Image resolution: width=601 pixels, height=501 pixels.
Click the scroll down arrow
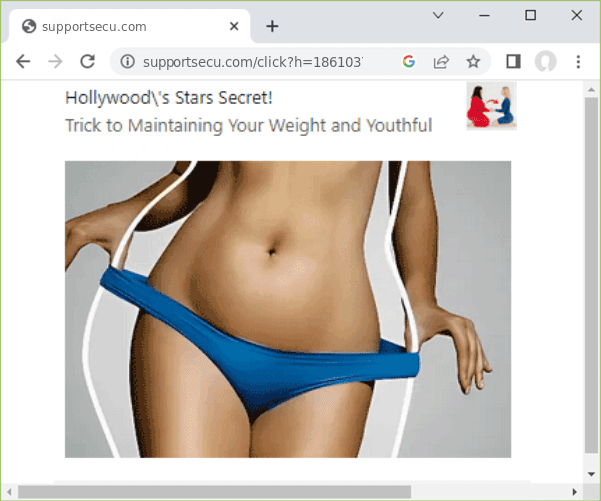pos(591,473)
